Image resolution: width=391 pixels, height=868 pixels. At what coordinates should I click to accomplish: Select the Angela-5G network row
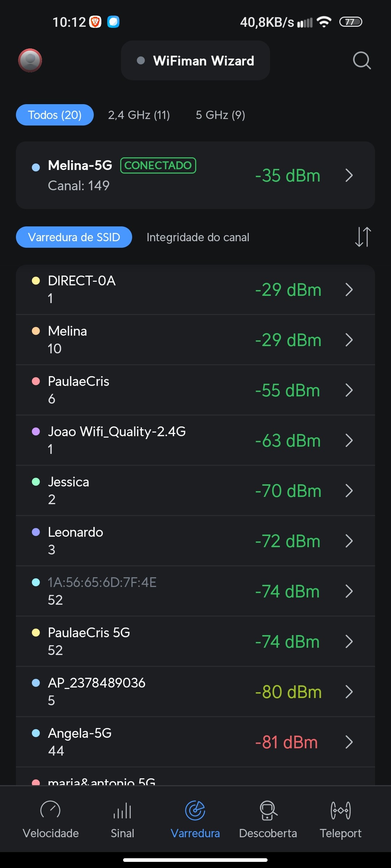tap(195, 742)
